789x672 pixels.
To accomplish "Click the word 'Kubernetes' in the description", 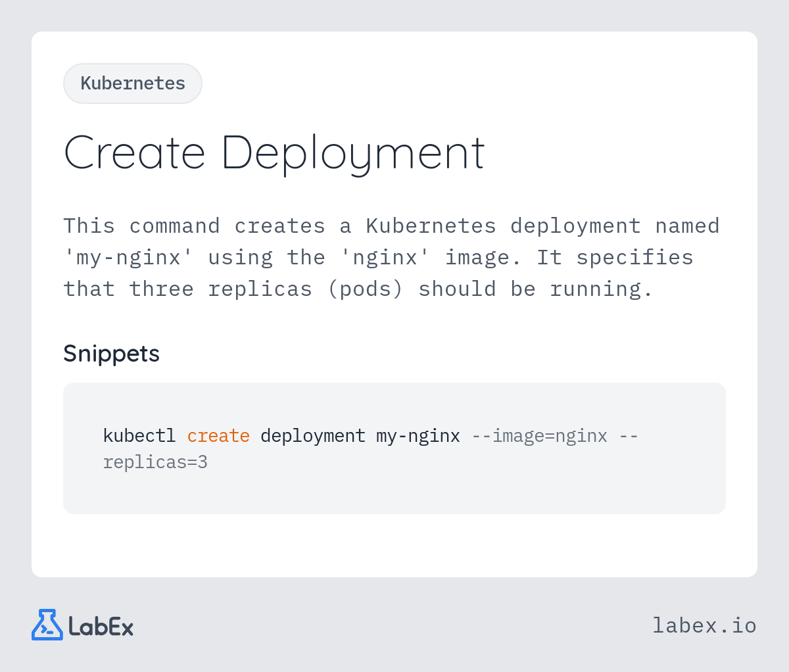I will (431, 226).
